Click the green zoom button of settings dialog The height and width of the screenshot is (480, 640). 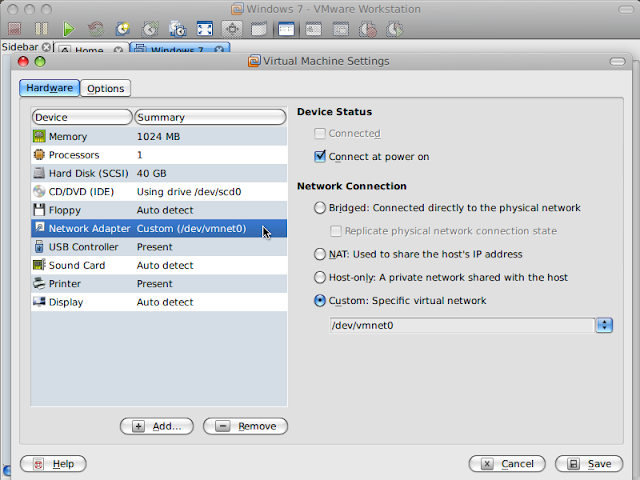[x=40, y=62]
